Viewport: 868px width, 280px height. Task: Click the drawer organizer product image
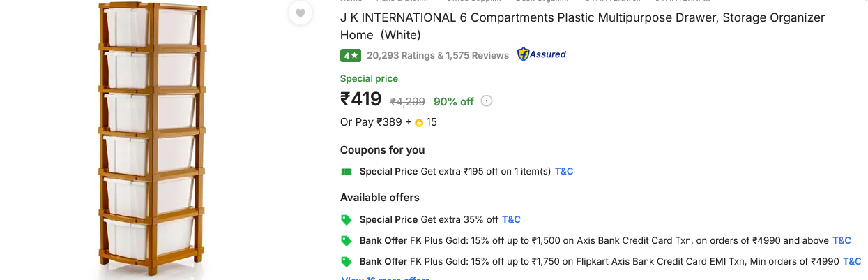pos(151,140)
